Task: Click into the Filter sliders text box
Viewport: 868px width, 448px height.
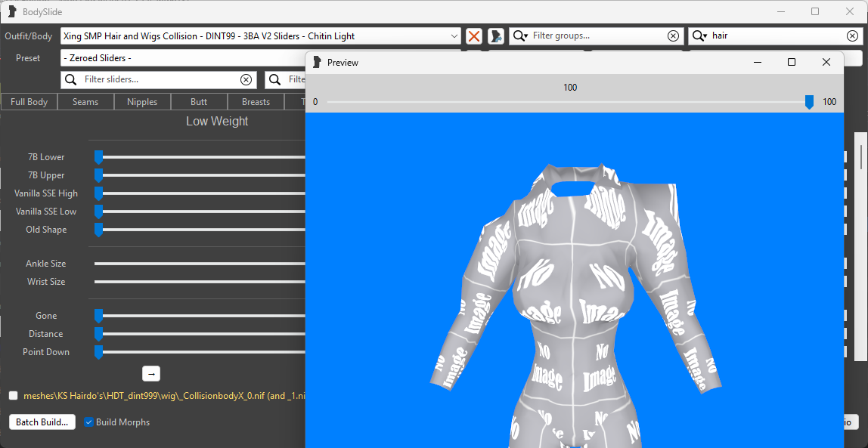Action: (x=160, y=79)
